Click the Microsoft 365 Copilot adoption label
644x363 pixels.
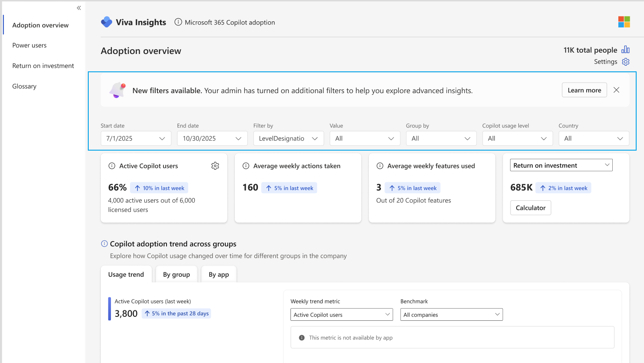[230, 23]
